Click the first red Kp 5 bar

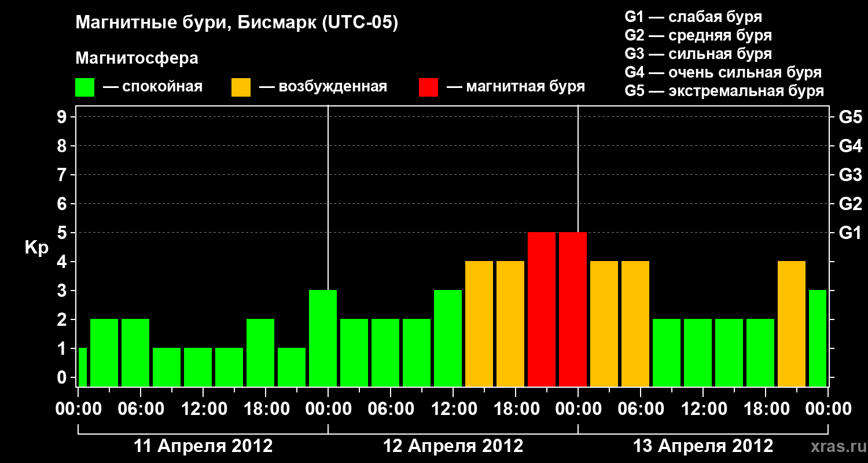[542, 309]
